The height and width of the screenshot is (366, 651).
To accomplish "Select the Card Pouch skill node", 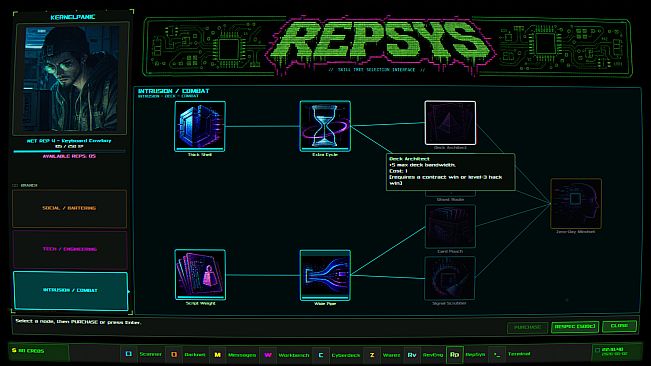I will [x=450, y=226].
